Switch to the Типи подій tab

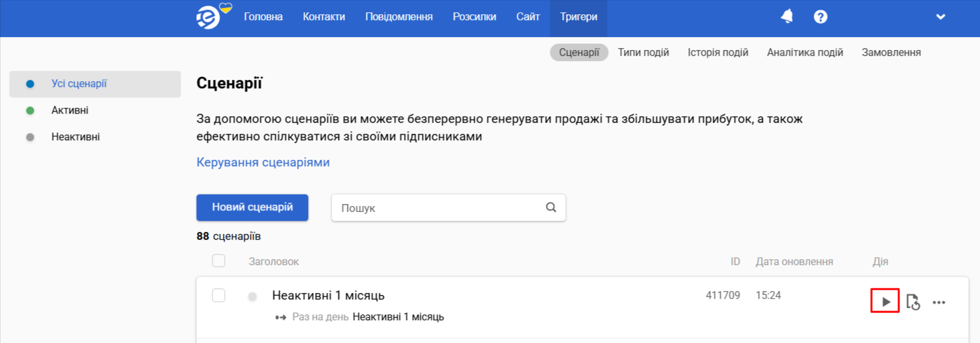pos(643,53)
